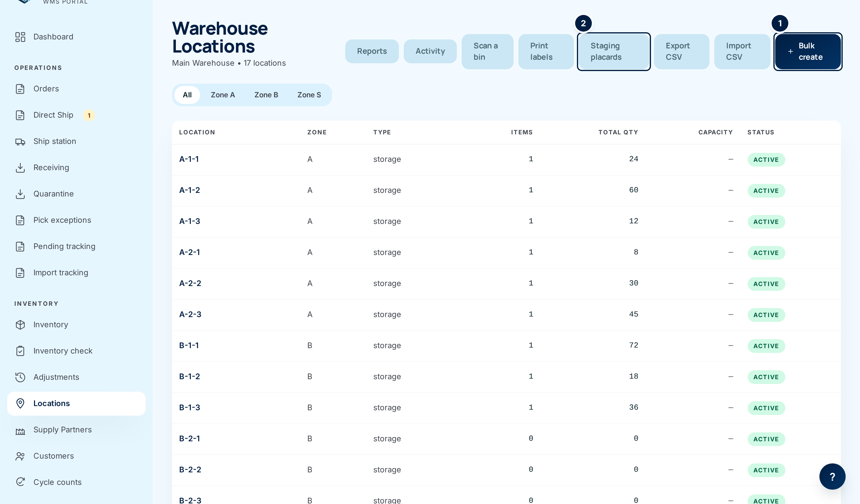Click the Pending tracking document icon
860x504 pixels.
point(20,246)
